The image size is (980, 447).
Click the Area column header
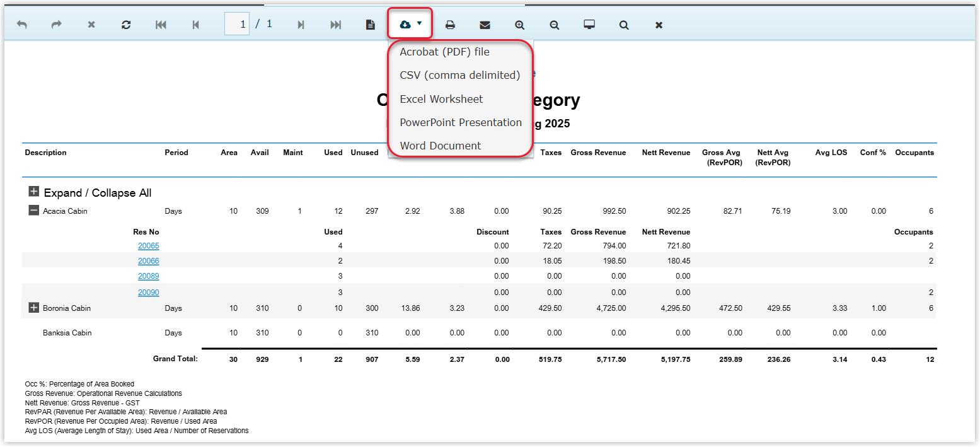pos(229,153)
